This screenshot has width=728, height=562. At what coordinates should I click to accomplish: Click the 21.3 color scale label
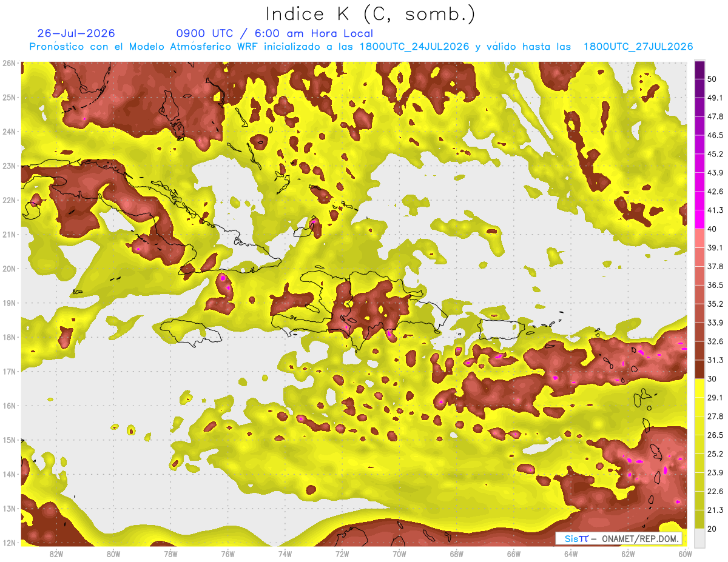(715, 510)
